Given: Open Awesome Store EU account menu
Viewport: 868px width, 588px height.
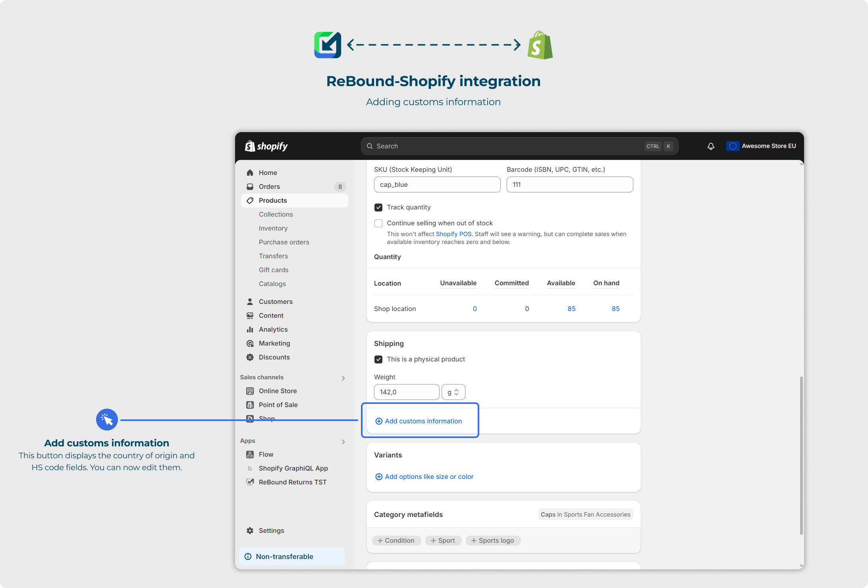Looking at the screenshot, I should pyautogui.click(x=761, y=146).
